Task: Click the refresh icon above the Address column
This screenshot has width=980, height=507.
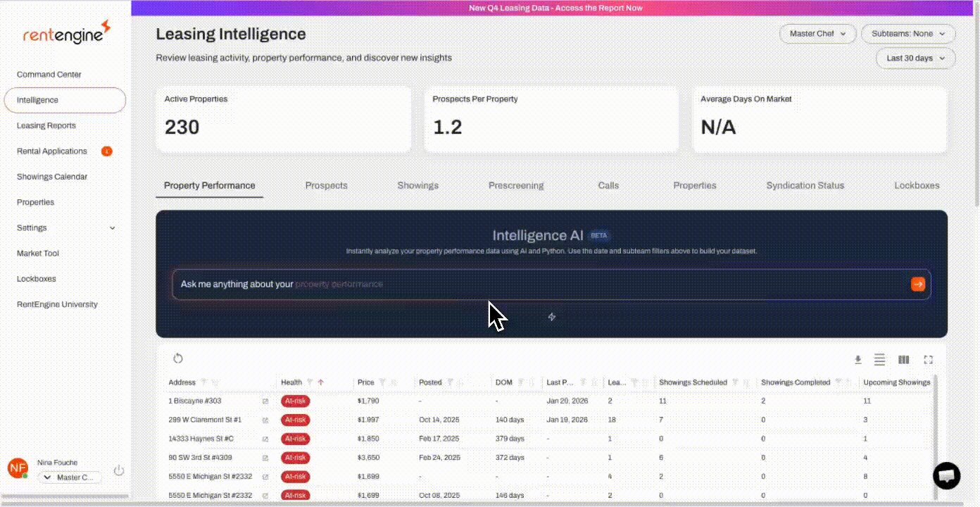Action: 178,358
